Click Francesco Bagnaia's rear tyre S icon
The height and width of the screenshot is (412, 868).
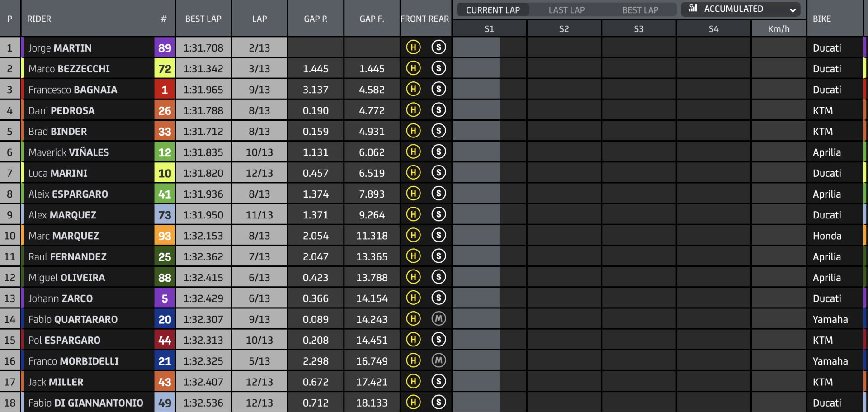439,89
